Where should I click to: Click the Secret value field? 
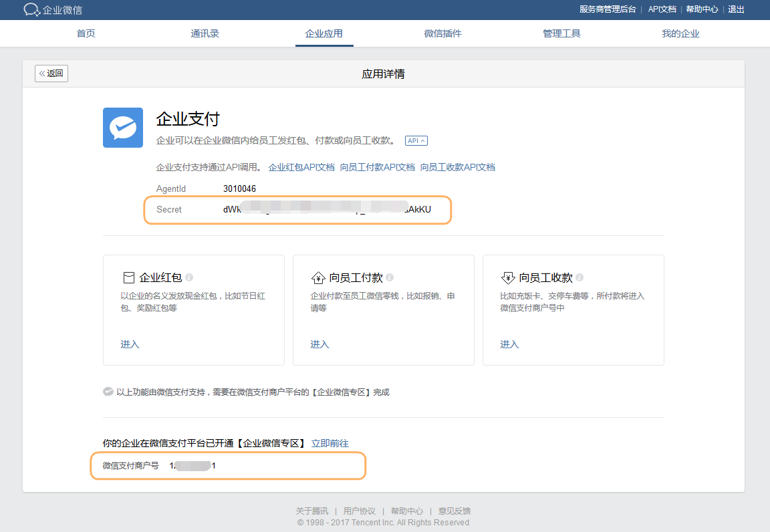point(327,209)
